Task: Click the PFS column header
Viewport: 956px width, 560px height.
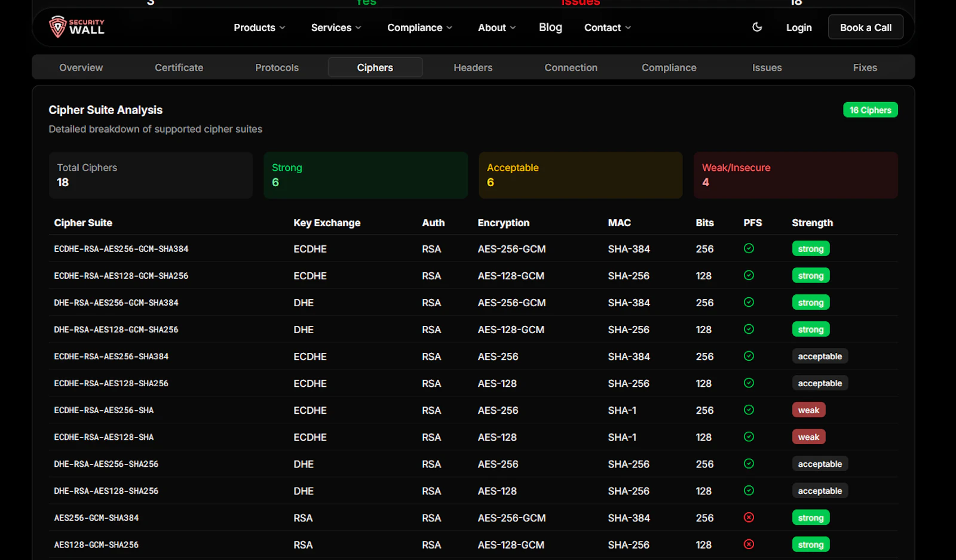Action: pyautogui.click(x=753, y=223)
